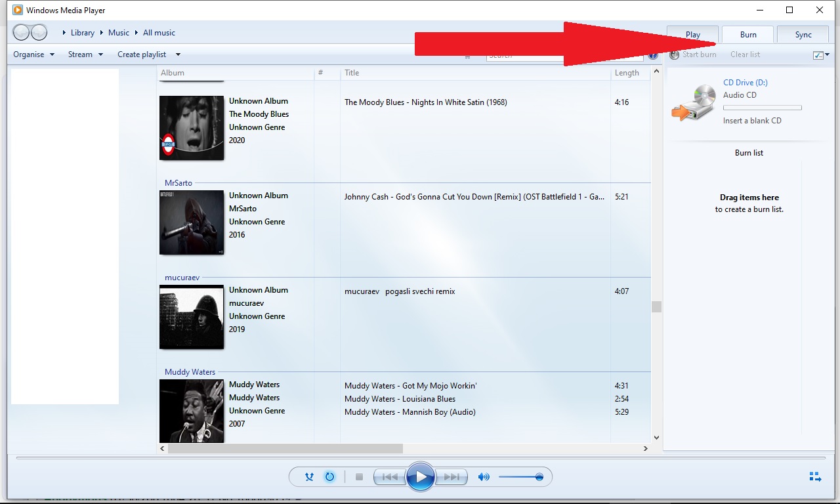Skip to the previous track

(389, 477)
